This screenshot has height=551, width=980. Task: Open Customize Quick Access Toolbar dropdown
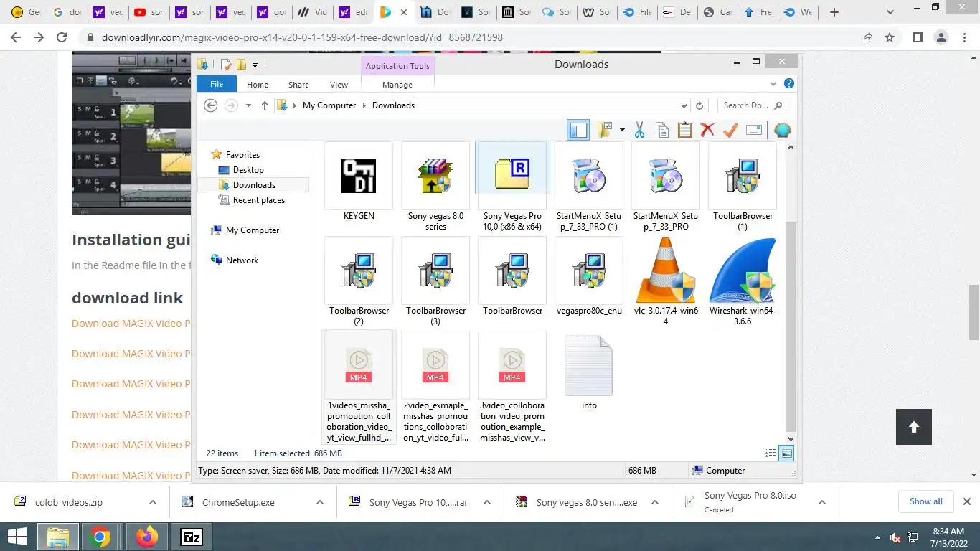click(x=255, y=65)
